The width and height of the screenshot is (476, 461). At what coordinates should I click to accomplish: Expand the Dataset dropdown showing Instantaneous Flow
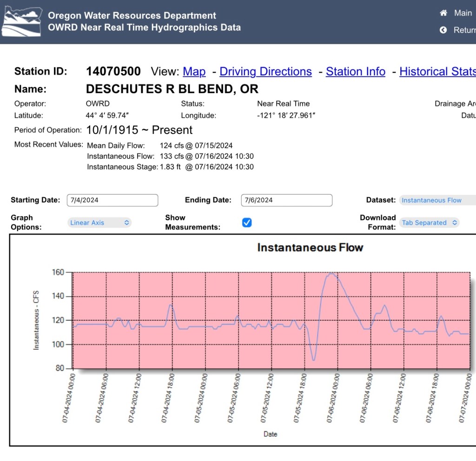point(437,200)
